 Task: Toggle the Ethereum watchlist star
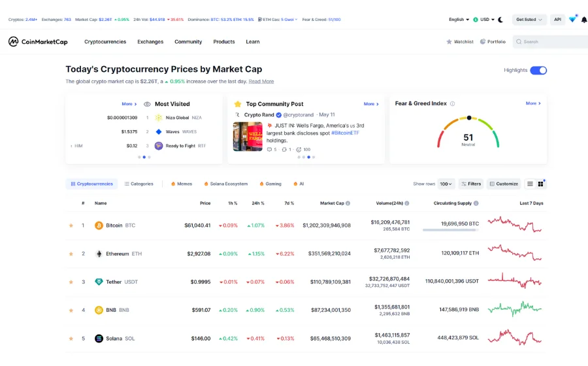click(71, 254)
